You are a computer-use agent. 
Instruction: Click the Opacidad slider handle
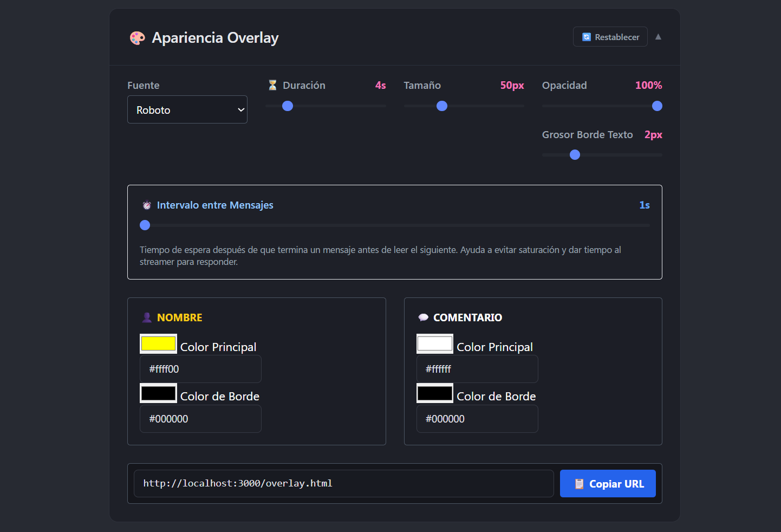coord(657,106)
